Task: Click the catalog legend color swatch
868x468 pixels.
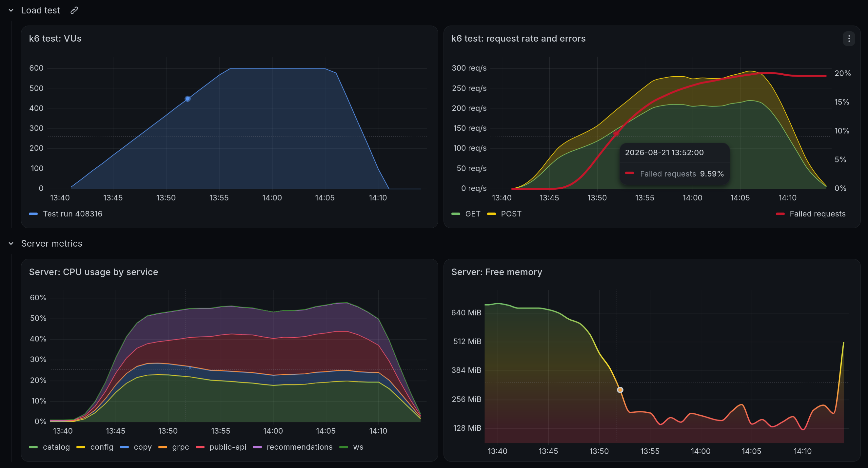Action: click(x=33, y=447)
